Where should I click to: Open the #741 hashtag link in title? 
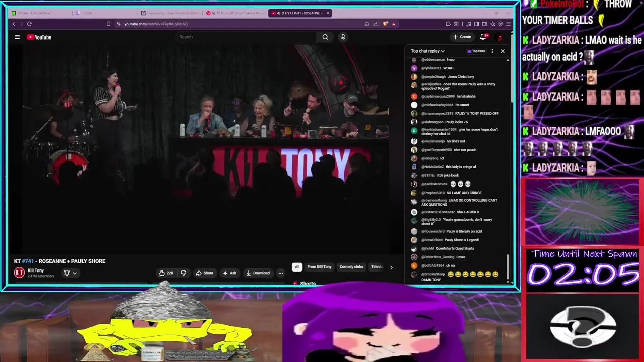coord(27,261)
